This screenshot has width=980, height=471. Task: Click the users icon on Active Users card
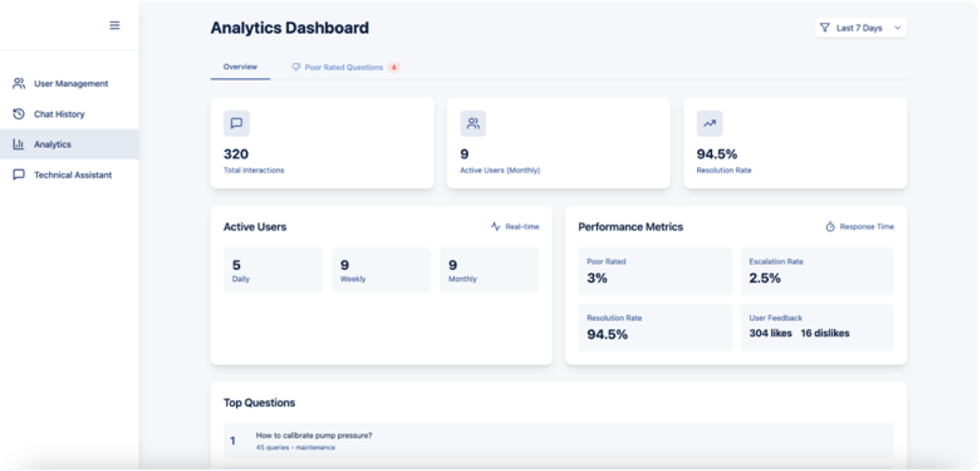(474, 123)
